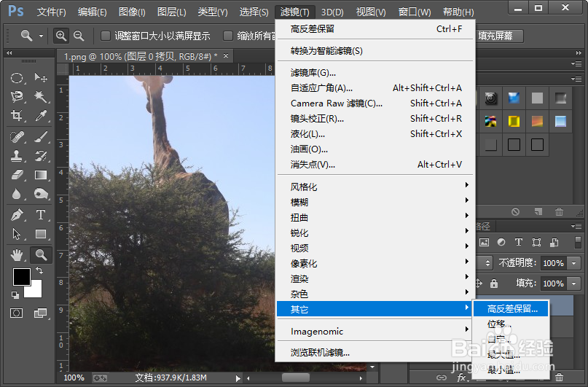Click the clear style icon
The height and width of the screenshot is (387, 588).
pyautogui.click(x=516, y=211)
